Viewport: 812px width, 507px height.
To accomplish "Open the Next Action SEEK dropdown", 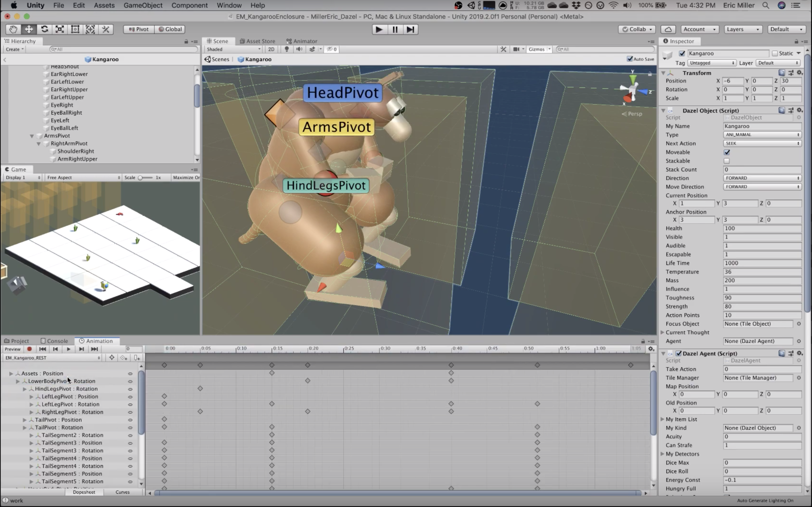I will (762, 143).
